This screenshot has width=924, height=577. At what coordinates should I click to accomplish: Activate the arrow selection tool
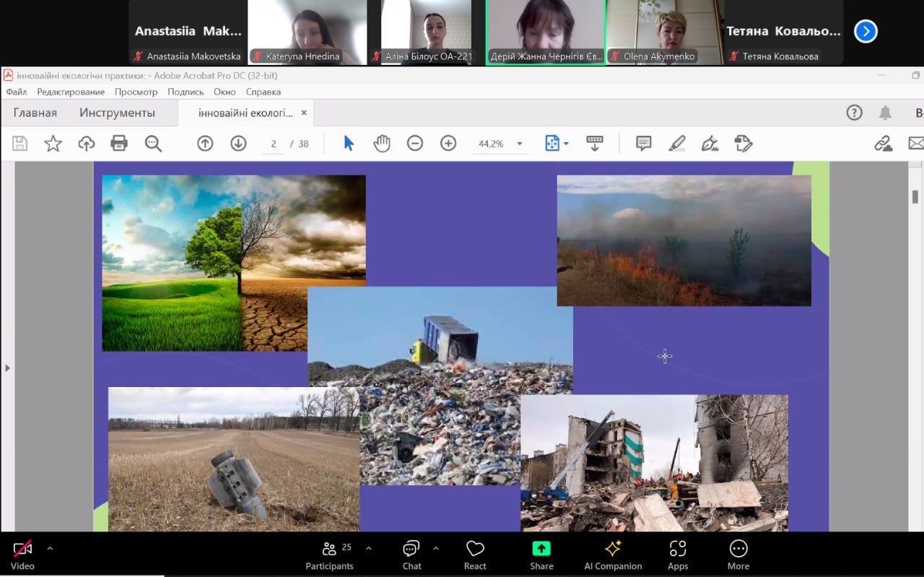tap(349, 144)
